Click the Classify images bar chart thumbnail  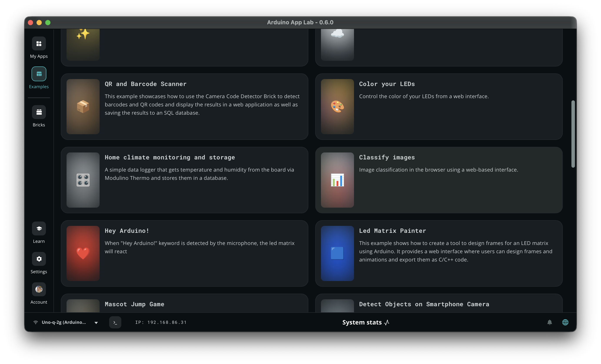click(x=337, y=180)
